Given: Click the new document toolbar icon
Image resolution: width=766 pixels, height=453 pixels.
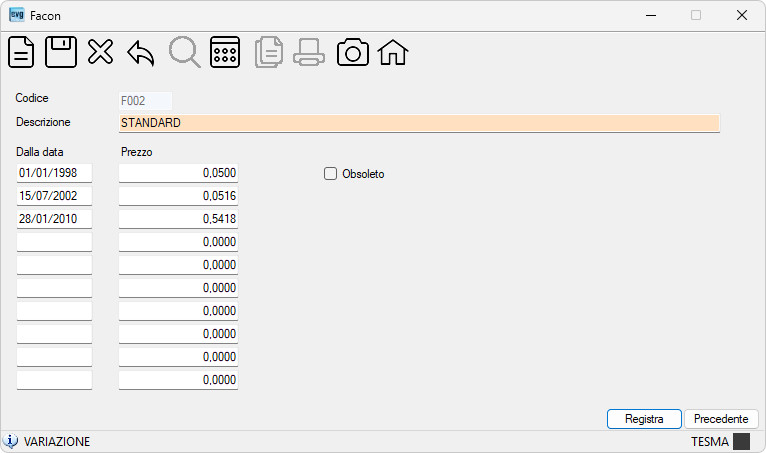Looking at the screenshot, I should 21,52.
